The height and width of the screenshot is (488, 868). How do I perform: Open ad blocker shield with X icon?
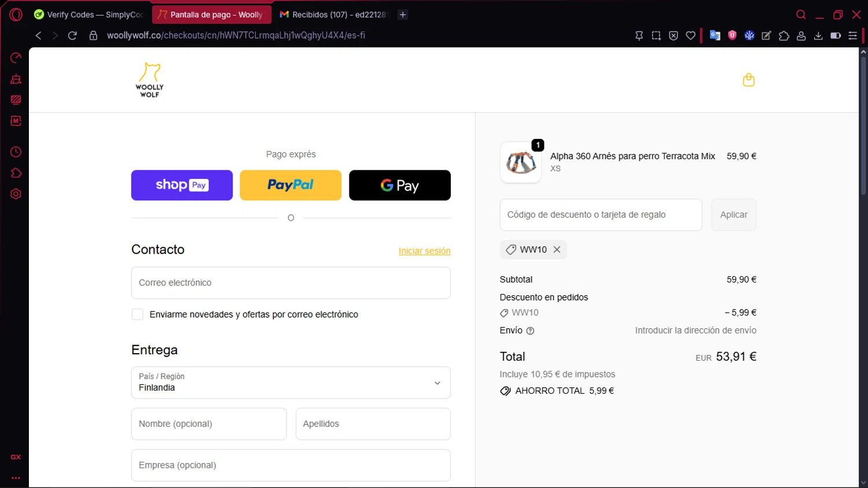pyautogui.click(x=674, y=35)
